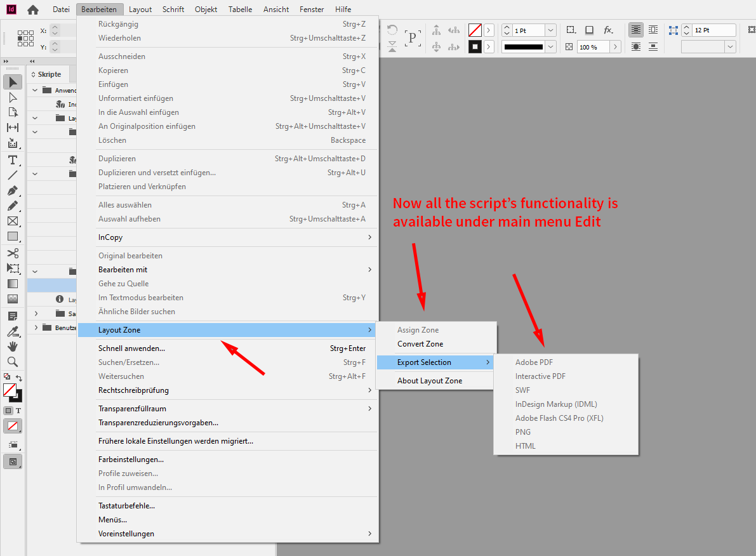Select the black Selection tool arrow
Screen dimensions: 756x556
13,81
